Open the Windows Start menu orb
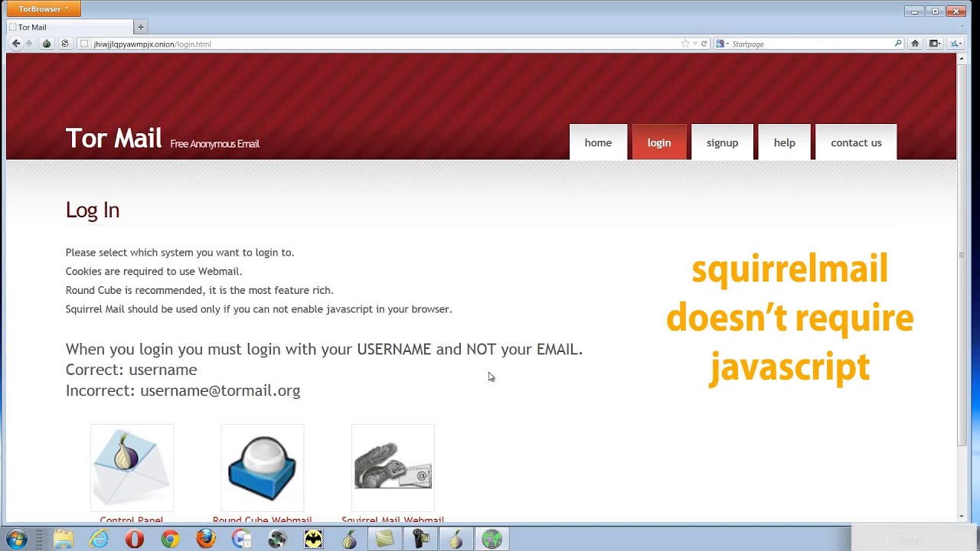Viewport: 980px width, 551px height. pyautogui.click(x=16, y=539)
